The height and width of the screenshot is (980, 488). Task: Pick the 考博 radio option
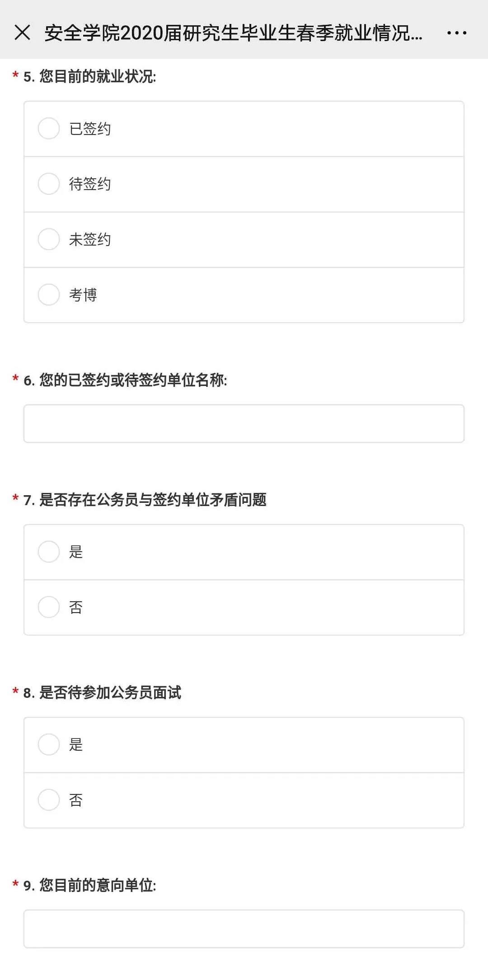click(x=49, y=294)
